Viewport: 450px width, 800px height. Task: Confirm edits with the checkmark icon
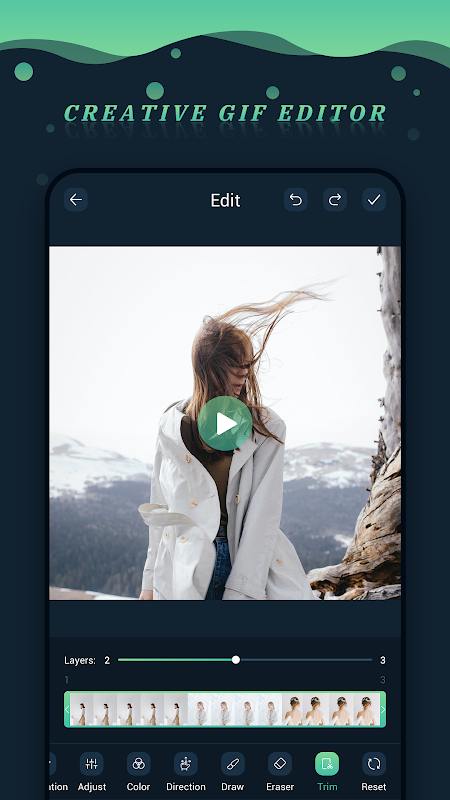(374, 199)
